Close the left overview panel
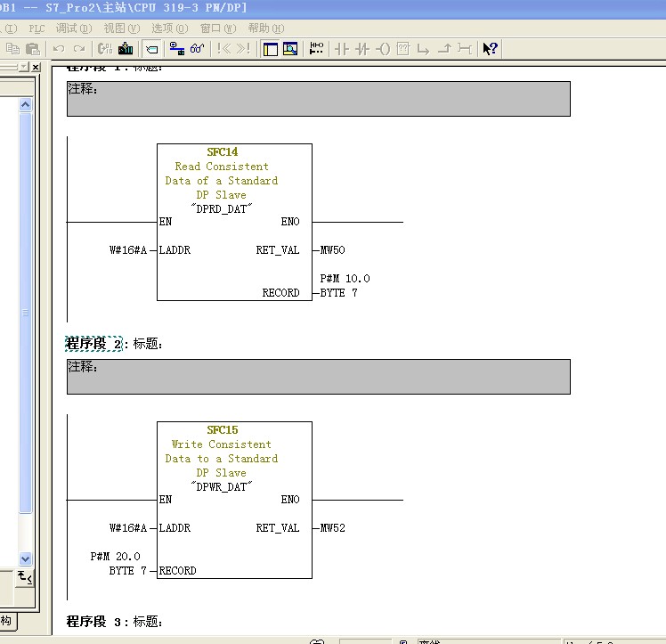This screenshot has height=644, width=666. point(37,67)
